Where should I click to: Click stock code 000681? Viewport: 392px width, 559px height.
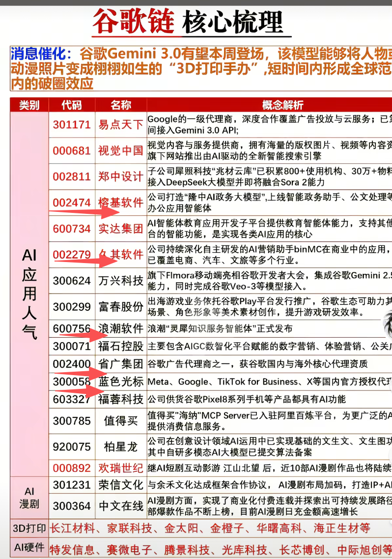[72, 150]
